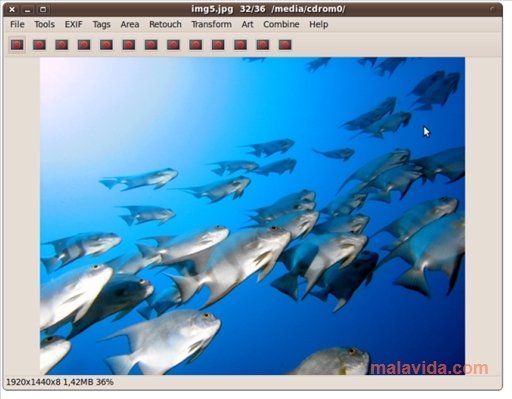Click the fourth red toolbar icon

click(x=84, y=45)
